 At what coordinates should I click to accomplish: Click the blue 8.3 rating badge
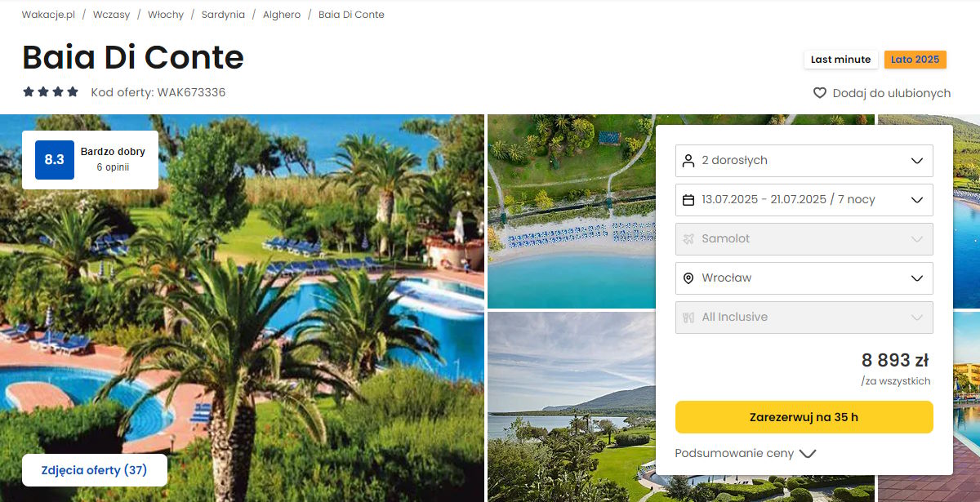(x=55, y=160)
